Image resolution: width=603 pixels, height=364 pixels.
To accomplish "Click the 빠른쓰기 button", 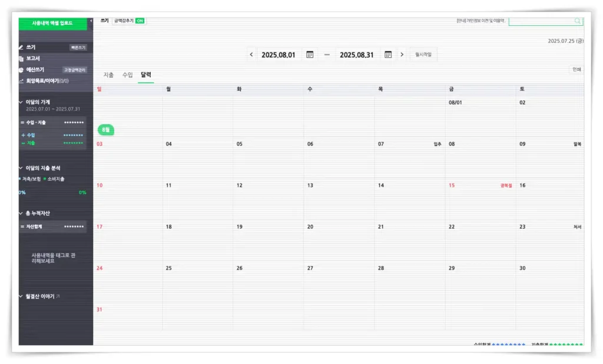I will pos(78,48).
